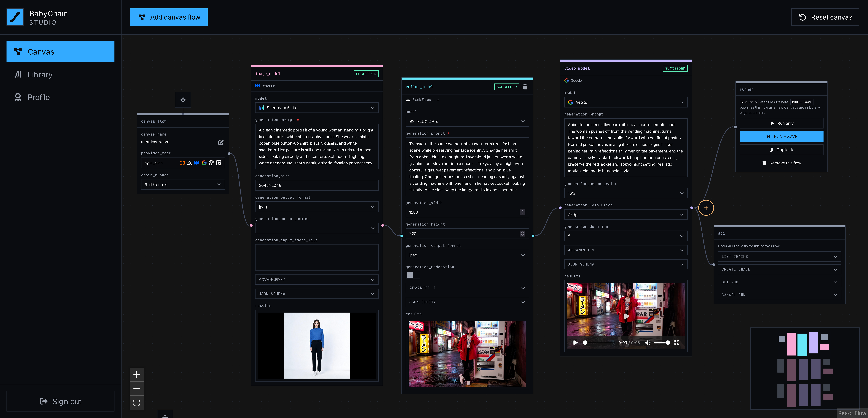This screenshot has height=418, width=868.
Task: Click the BytePlus icon in provider_mode row
Action: [197, 163]
